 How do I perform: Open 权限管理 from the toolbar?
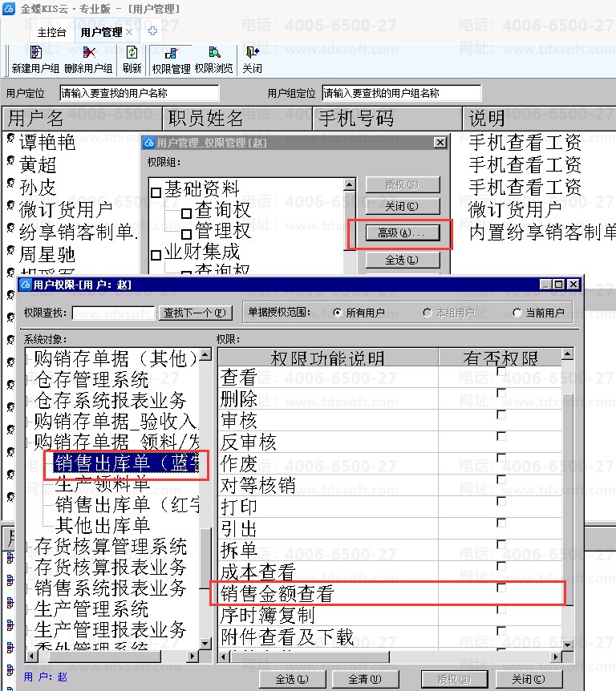click(x=171, y=54)
